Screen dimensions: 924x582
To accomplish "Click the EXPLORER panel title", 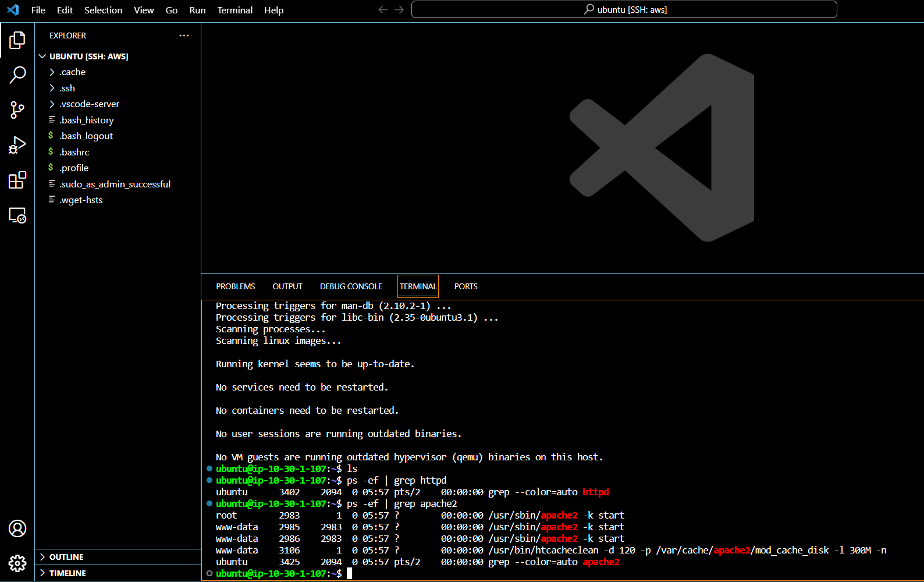I will click(67, 36).
